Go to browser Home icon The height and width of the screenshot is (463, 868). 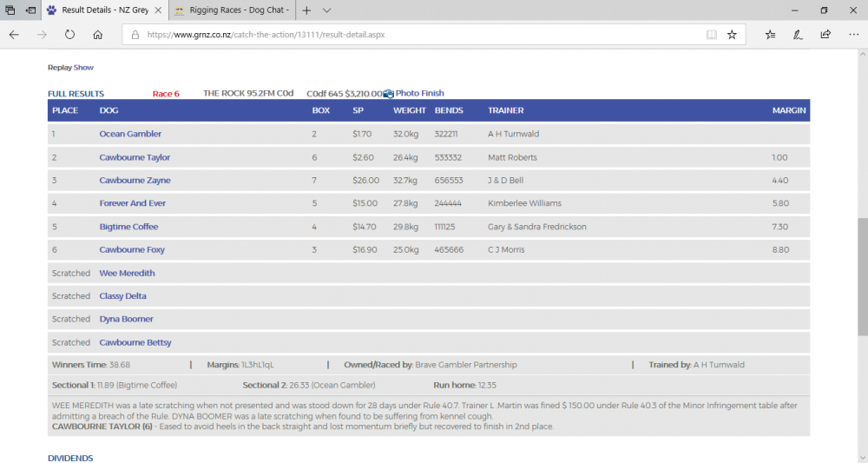(98, 35)
